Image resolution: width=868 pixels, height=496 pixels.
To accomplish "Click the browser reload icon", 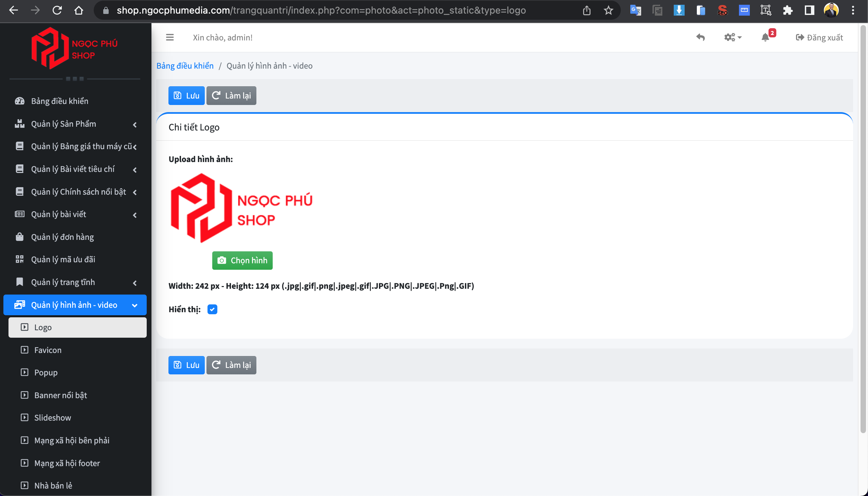I will 57,10.
